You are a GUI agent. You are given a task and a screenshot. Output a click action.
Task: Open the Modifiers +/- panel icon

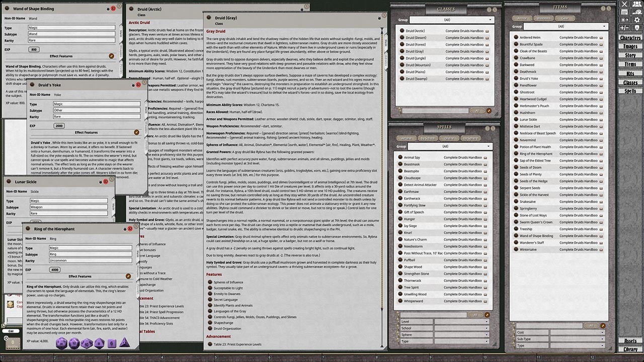click(624, 27)
